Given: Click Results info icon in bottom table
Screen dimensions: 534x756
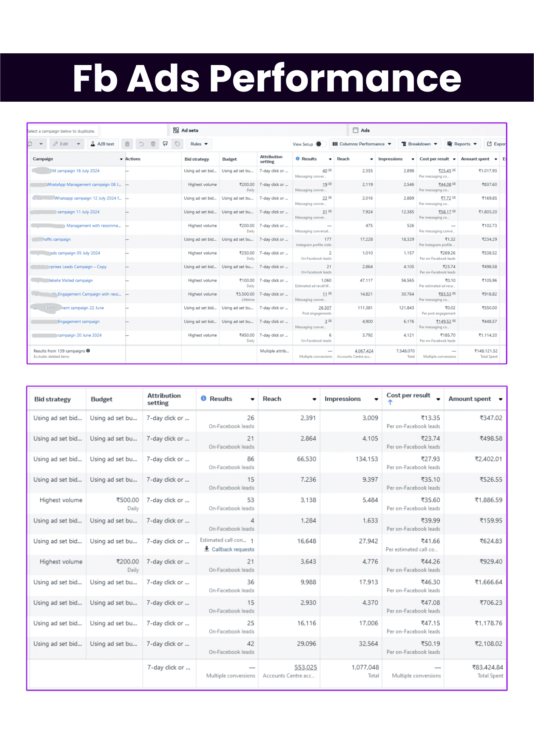Looking at the screenshot, I should 204,398.
